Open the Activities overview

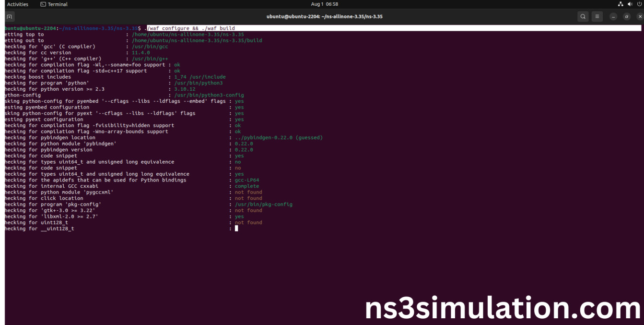(18, 4)
